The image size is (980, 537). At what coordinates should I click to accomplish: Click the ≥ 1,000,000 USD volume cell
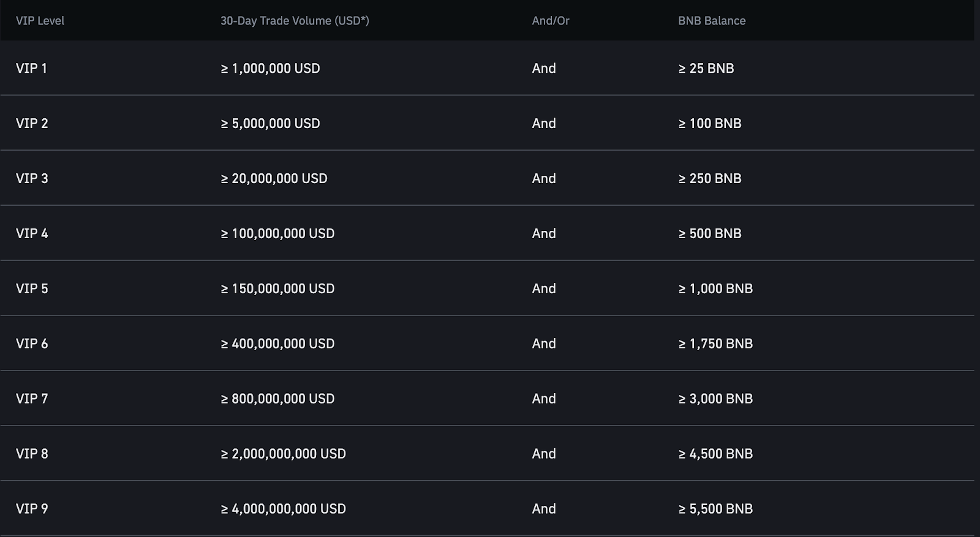270,69
